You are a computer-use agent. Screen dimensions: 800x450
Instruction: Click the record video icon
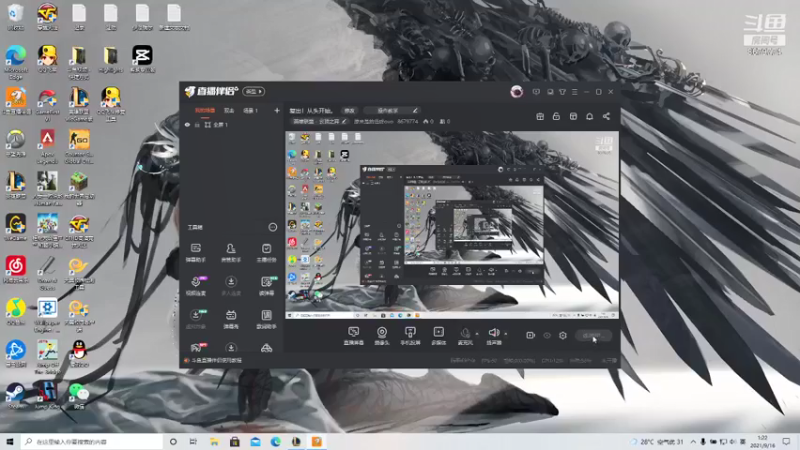(x=531, y=335)
